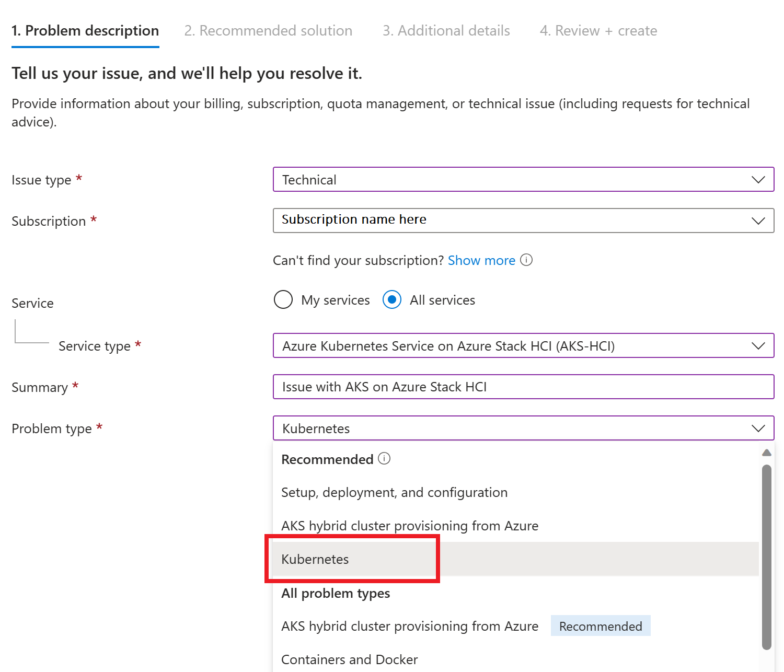784x672 pixels.
Task: Pick Containers and Docker problem type
Action: (x=349, y=659)
